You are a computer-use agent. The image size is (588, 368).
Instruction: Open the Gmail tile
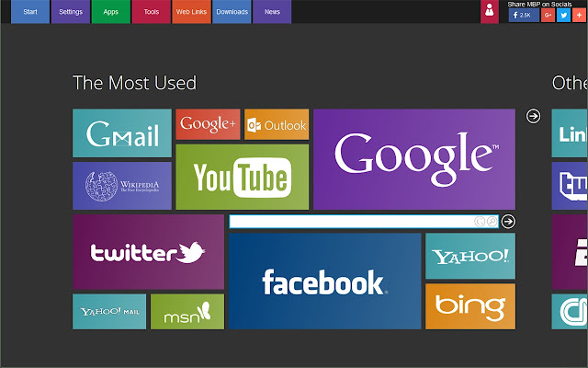click(122, 132)
